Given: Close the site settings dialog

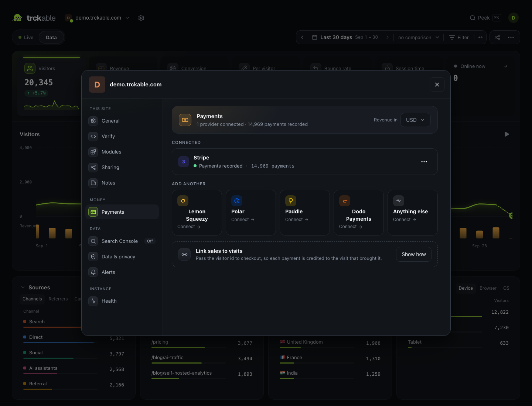Looking at the screenshot, I should (437, 85).
